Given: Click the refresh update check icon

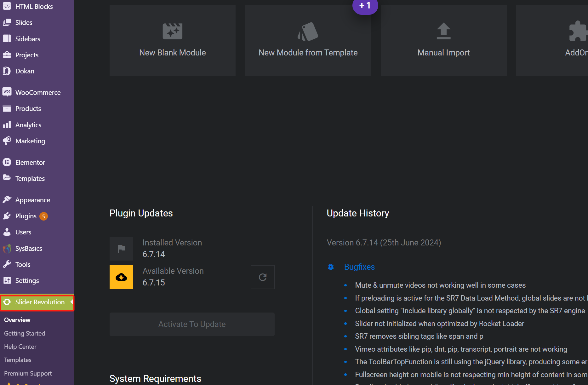Looking at the screenshot, I should pyautogui.click(x=263, y=277).
